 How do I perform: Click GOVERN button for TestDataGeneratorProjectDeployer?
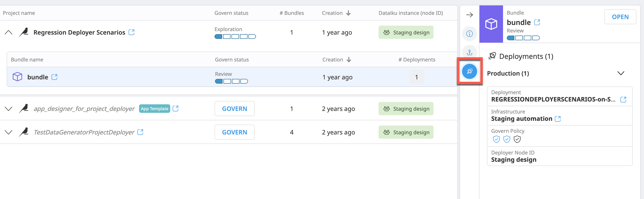point(235,132)
